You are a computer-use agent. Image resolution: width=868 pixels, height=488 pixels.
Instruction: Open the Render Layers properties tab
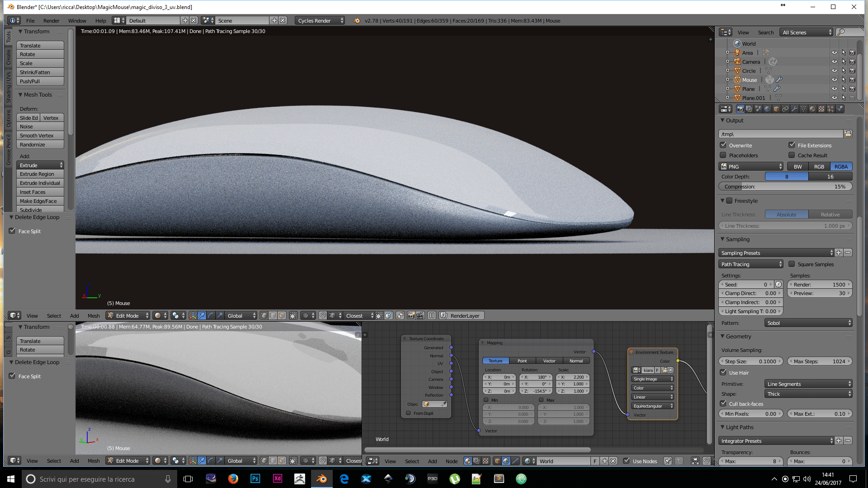[x=749, y=109]
